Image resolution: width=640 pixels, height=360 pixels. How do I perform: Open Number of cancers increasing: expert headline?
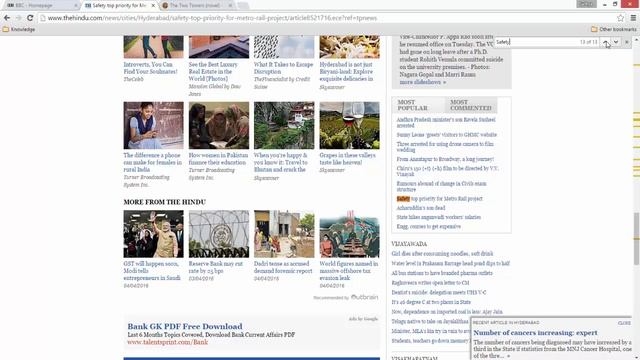click(535, 333)
